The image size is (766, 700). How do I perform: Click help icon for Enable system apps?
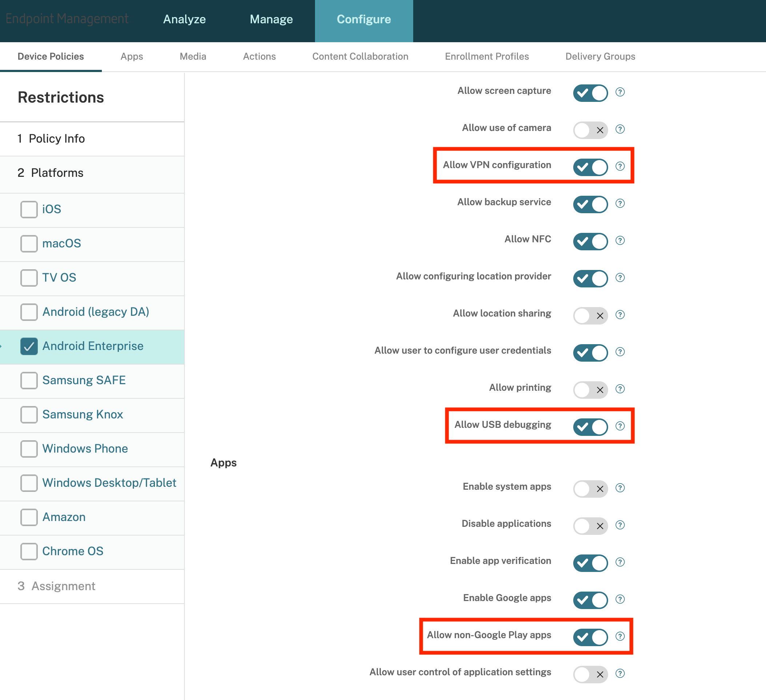tap(620, 488)
